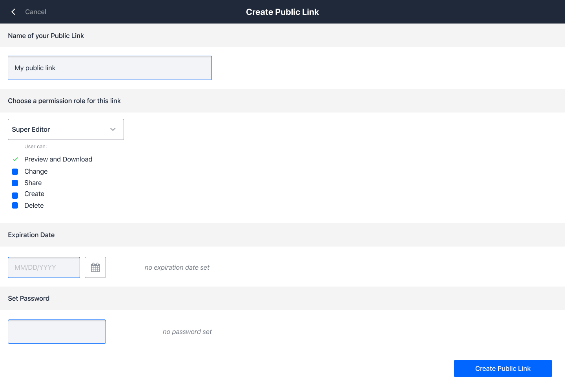Click the back arrow icon

point(13,12)
